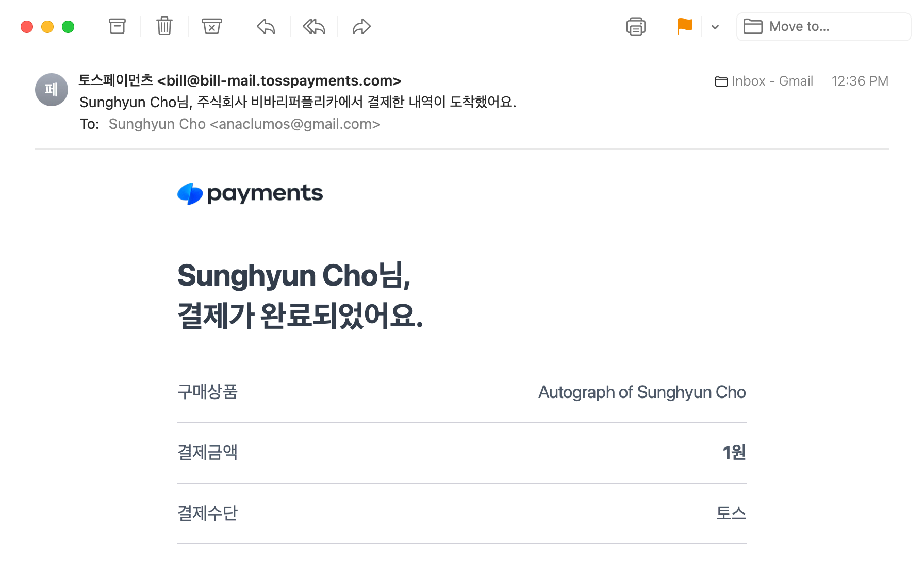This screenshot has width=924, height=564.
Task: Click the sender avatar circle
Action: pyautogui.click(x=52, y=90)
